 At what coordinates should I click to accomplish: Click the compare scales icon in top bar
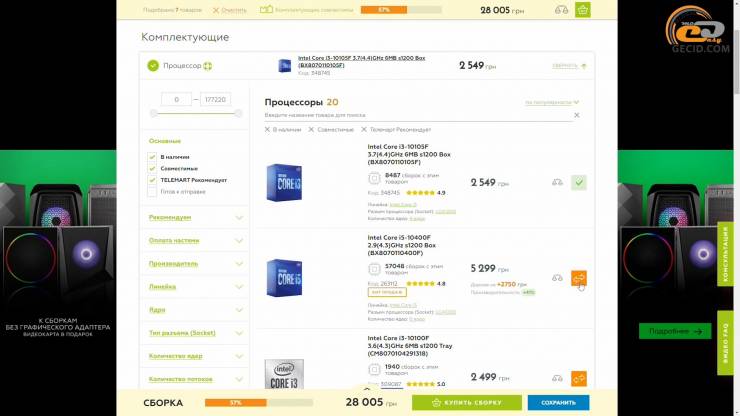point(561,10)
